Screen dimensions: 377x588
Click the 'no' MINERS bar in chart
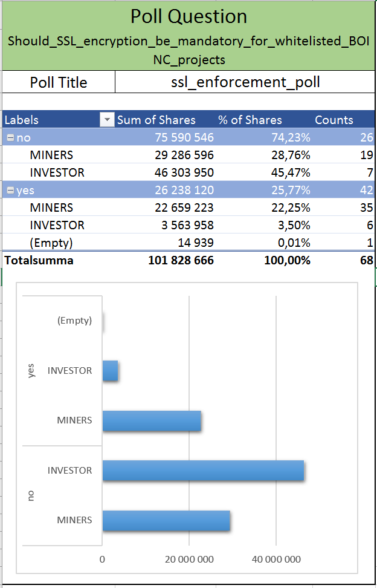[x=166, y=520]
